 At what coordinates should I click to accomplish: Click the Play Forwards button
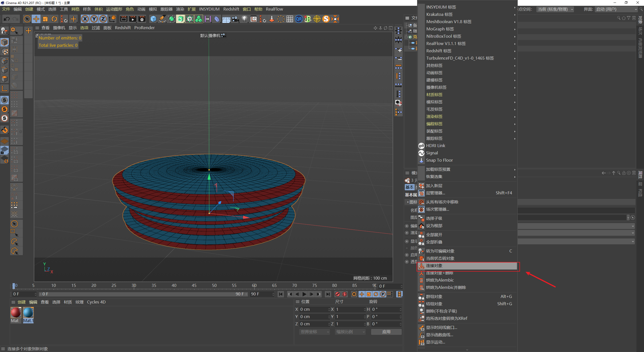(304, 294)
